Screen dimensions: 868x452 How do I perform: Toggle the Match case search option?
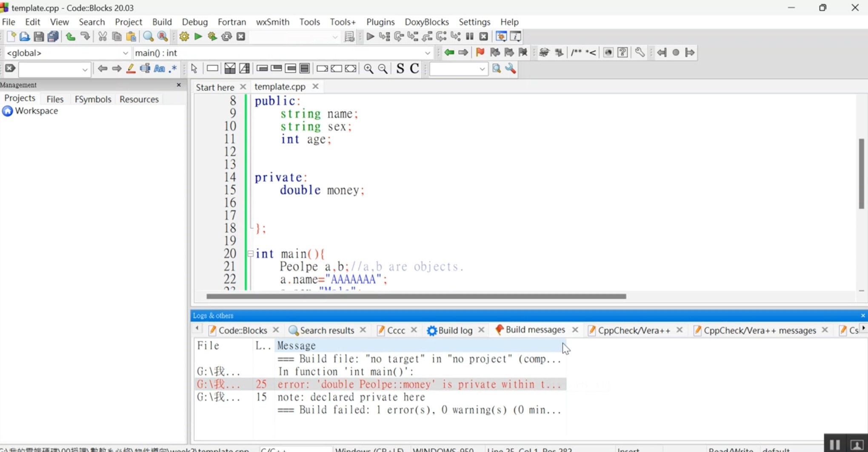coord(160,69)
